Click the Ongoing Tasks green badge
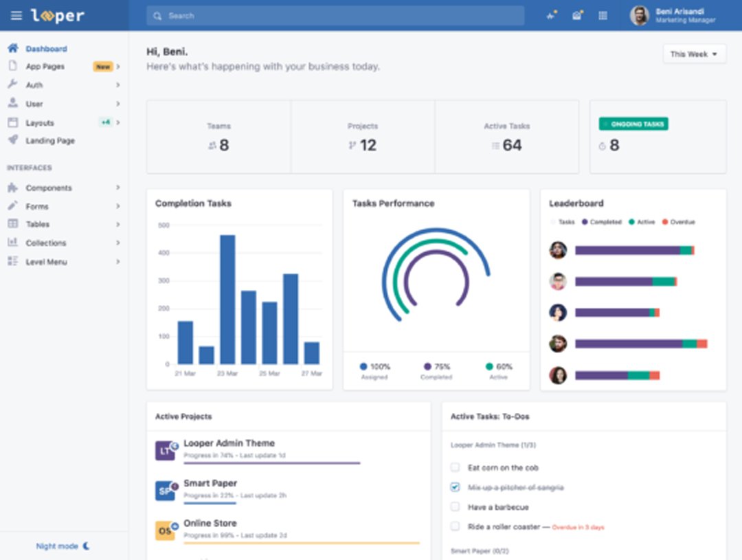The height and width of the screenshot is (560, 742). [633, 124]
